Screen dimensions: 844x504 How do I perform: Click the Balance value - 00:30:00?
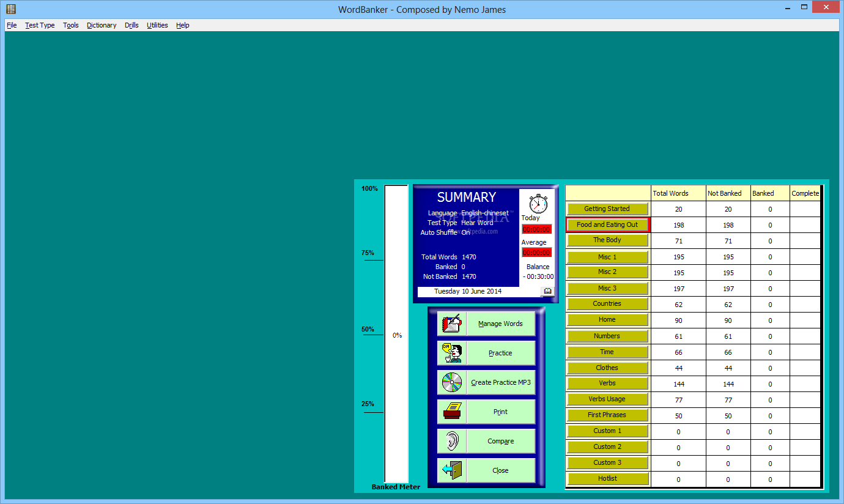[538, 276]
